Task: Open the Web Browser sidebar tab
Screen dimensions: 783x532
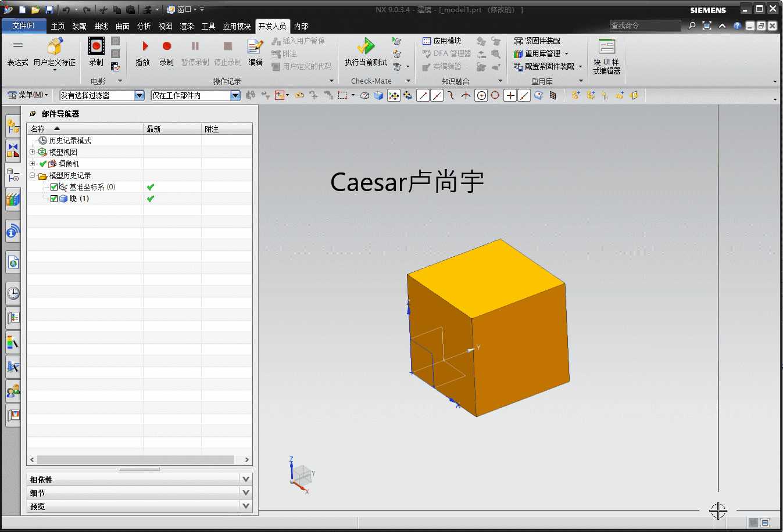Action: coord(13,263)
